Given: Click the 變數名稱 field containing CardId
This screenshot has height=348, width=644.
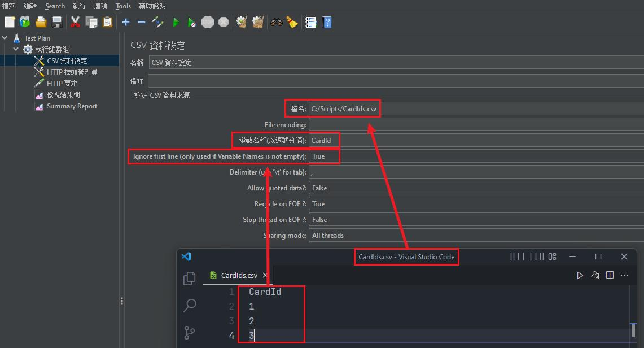Looking at the screenshot, I should coord(476,141).
